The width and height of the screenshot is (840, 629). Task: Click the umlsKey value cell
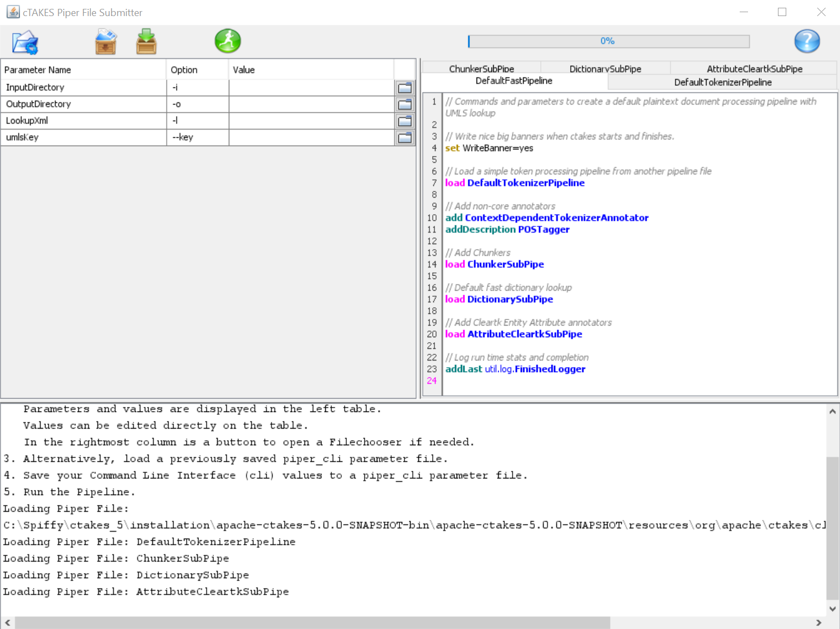coord(311,137)
